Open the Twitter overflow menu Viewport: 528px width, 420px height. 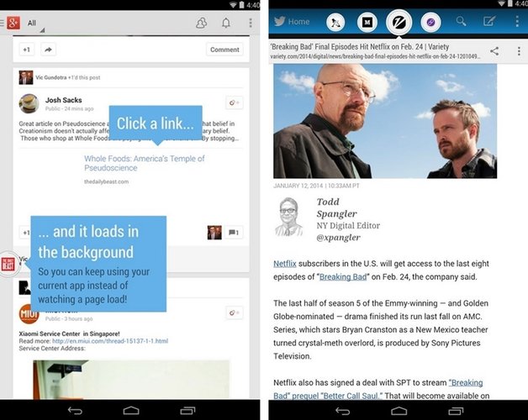point(517,22)
